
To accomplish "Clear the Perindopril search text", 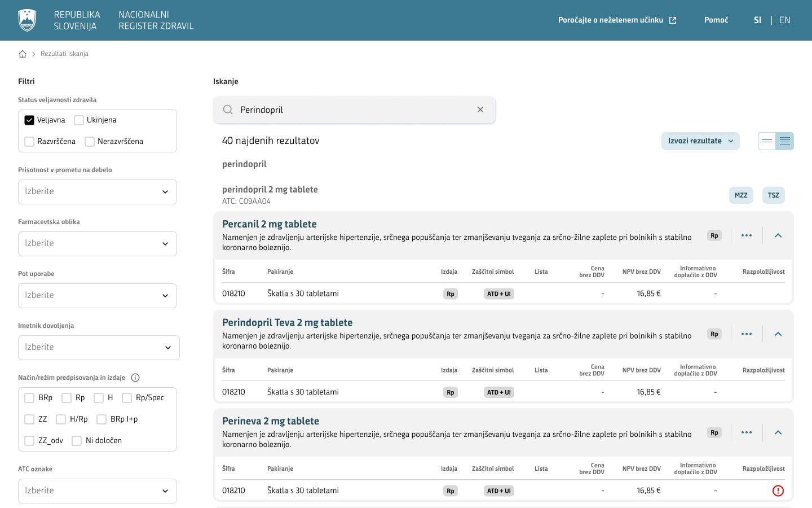I will click(x=480, y=110).
